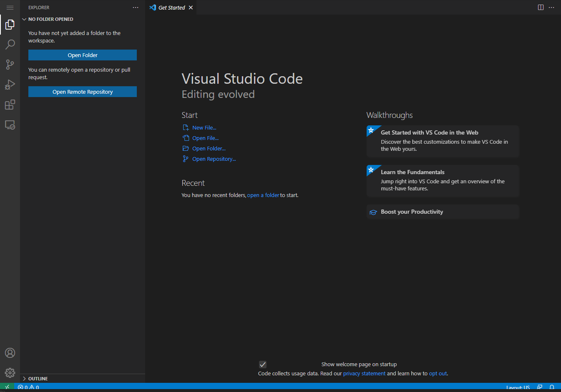Open the Source Control view
The image size is (561, 392).
[10, 64]
